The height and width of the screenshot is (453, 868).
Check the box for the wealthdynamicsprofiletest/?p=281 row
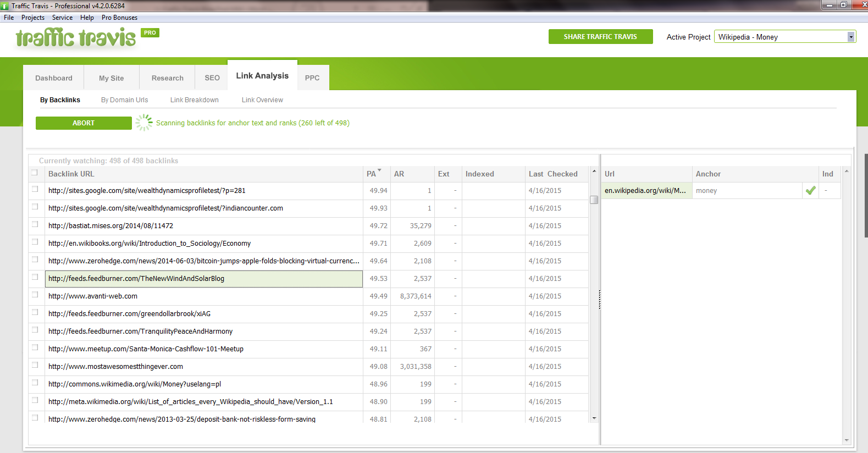point(35,189)
